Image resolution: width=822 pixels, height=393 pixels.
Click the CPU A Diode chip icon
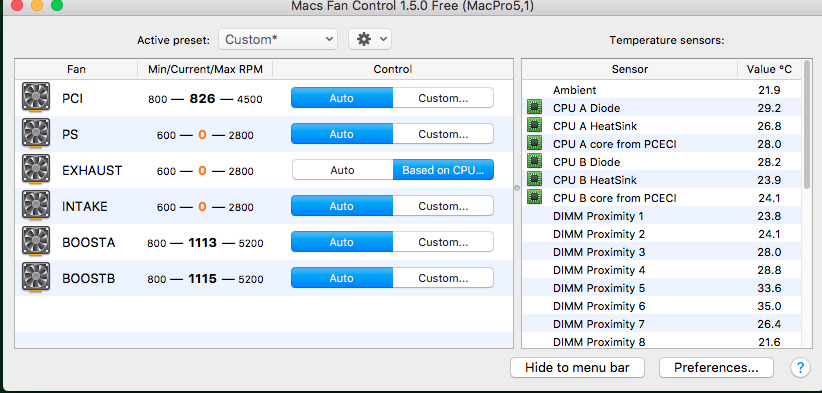(534, 108)
